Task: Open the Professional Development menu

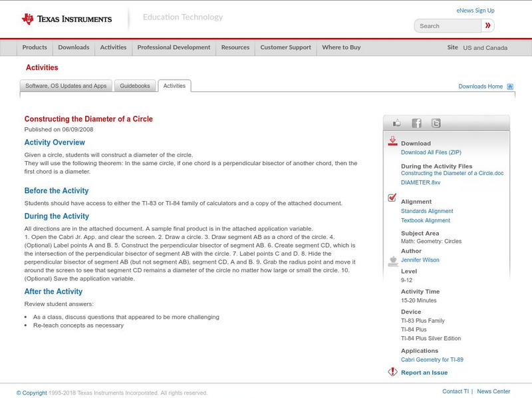Action: pos(174,47)
